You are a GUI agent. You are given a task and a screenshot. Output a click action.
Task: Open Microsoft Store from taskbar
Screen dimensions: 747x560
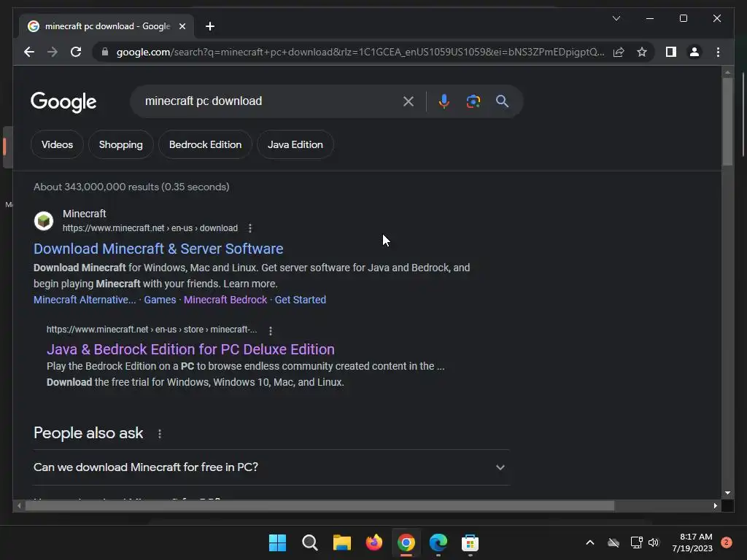(471, 542)
